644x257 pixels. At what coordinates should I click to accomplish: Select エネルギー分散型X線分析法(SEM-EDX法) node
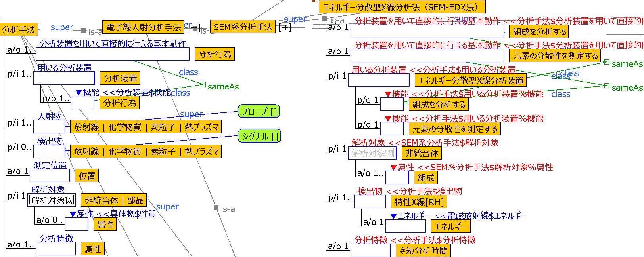402,7
